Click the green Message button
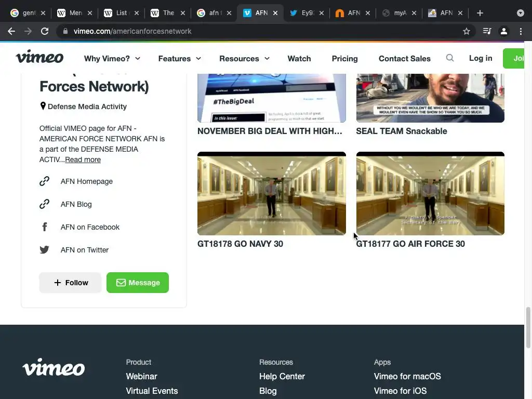The width and height of the screenshot is (532, 399). pos(137,283)
